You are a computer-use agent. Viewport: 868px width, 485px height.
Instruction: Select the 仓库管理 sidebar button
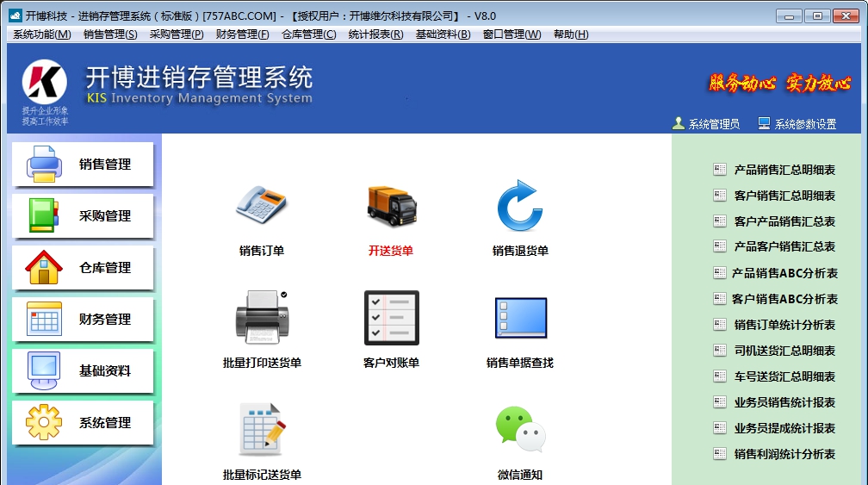point(83,267)
